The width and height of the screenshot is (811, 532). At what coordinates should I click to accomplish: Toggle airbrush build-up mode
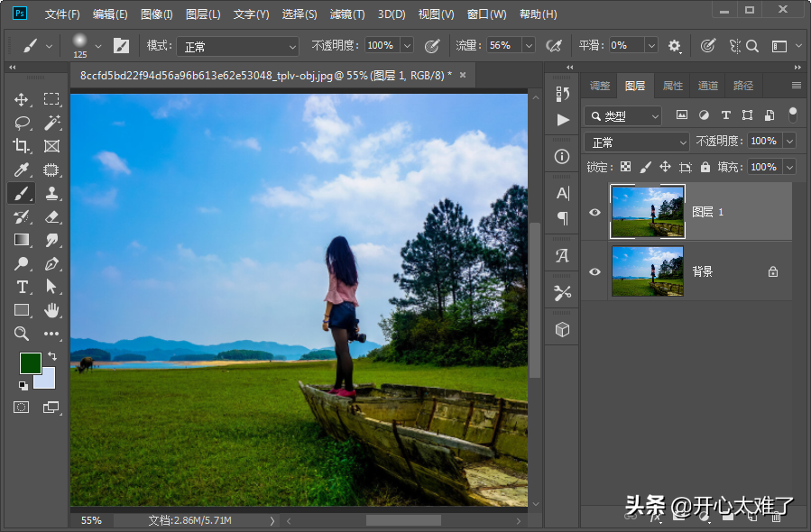tap(554, 46)
